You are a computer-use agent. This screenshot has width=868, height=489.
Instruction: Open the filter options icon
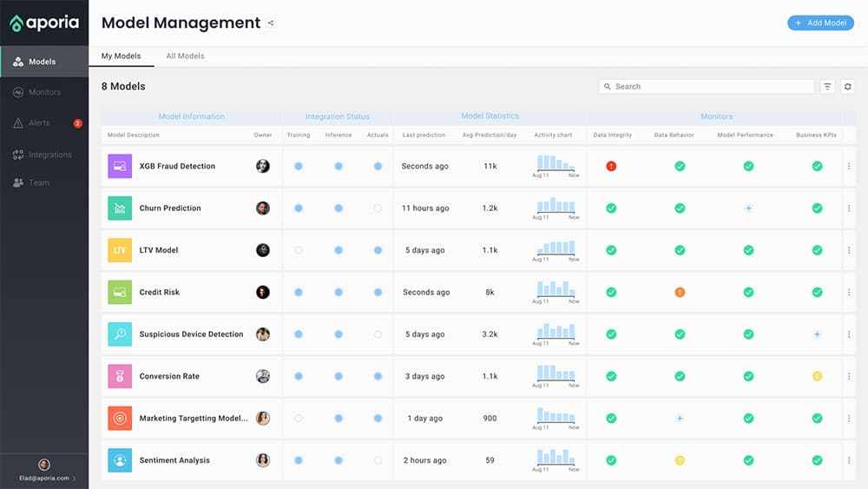pos(827,86)
